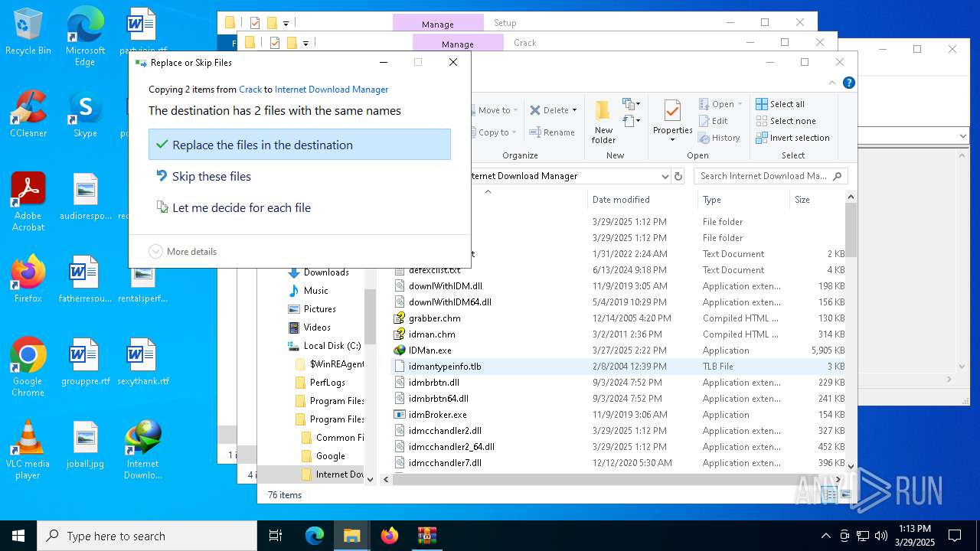Screen dimensions: 980x551
Task: Click the Edit ribbon command
Action: pos(714,121)
